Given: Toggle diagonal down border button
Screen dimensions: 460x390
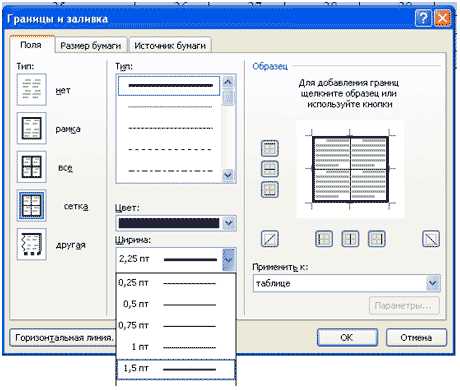Looking at the screenshot, I should pos(431,239).
